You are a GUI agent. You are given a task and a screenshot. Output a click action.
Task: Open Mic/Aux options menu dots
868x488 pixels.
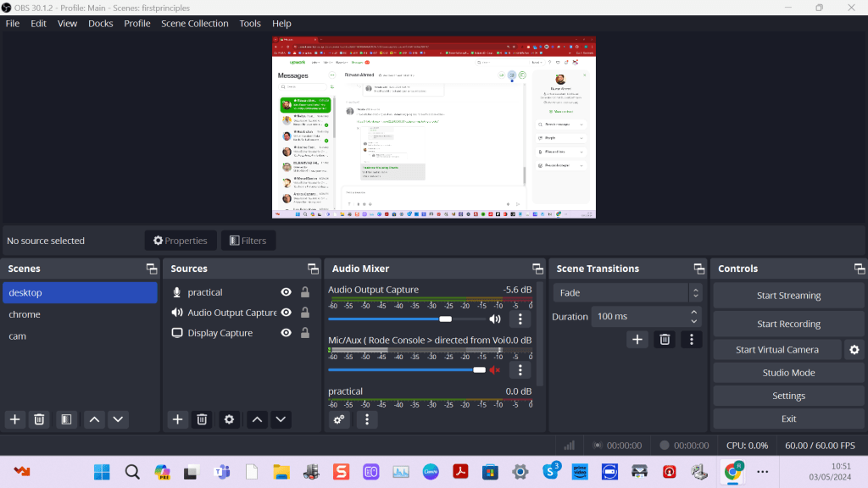tap(520, 369)
